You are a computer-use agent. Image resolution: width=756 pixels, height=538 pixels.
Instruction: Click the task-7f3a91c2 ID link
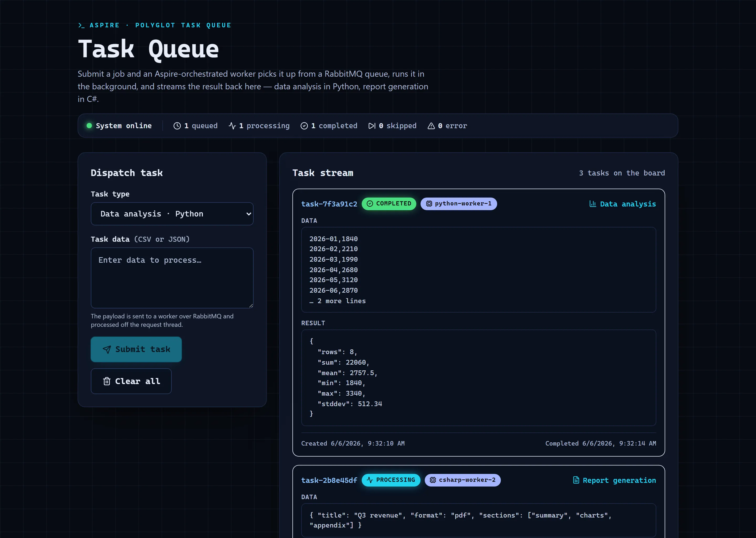[x=329, y=204]
